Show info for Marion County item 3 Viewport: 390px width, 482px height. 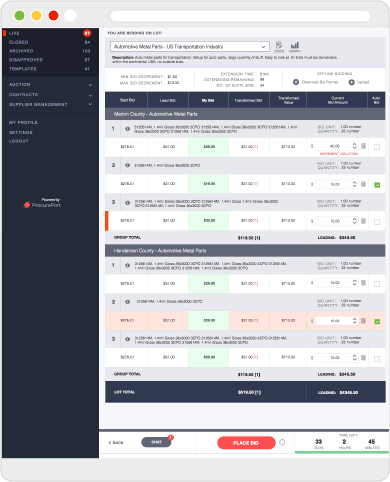point(127,203)
